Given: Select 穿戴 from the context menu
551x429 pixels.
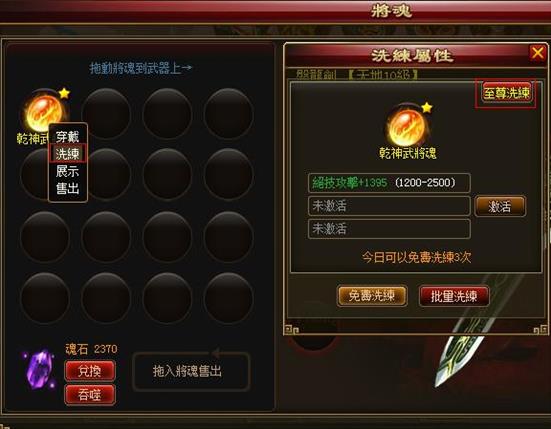Looking at the screenshot, I should point(67,136).
